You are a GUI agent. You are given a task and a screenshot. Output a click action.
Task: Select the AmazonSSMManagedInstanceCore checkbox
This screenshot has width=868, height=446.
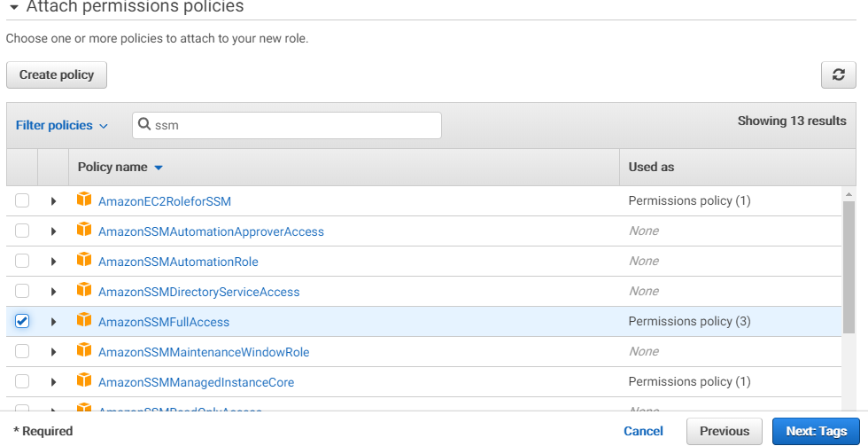[x=22, y=381]
